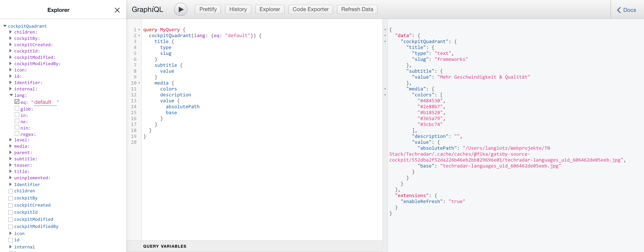This screenshot has height=252, width=644.
Task: Select the #484530 color value in results
Action: pos(430,101)
